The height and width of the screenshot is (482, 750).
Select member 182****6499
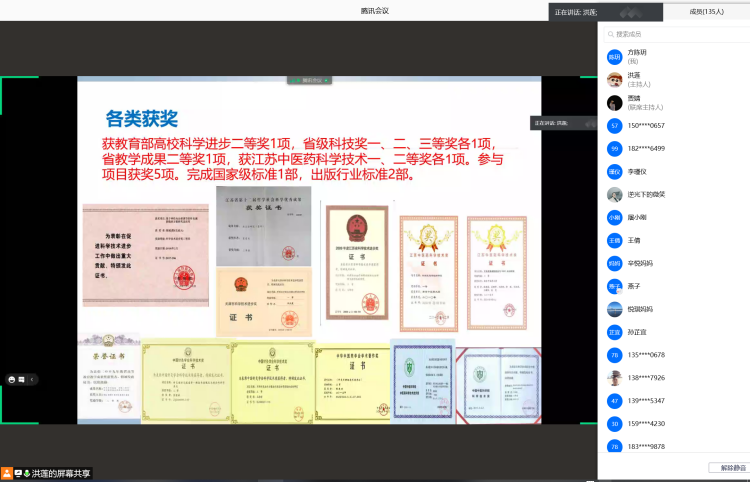tap(646, 149)
